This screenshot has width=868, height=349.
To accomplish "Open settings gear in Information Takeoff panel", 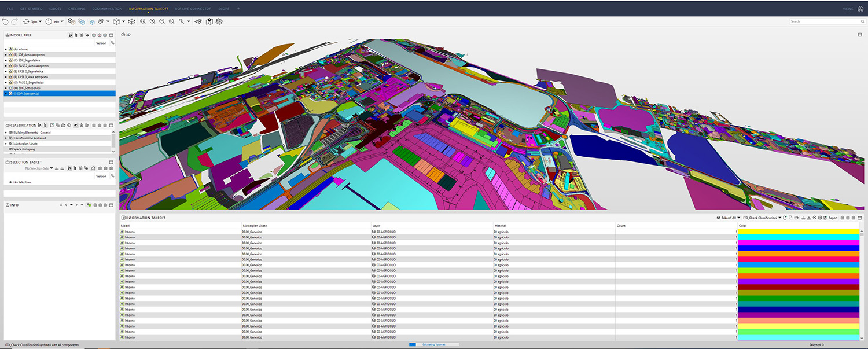I will pyautogui.click(x=819, y=218).
